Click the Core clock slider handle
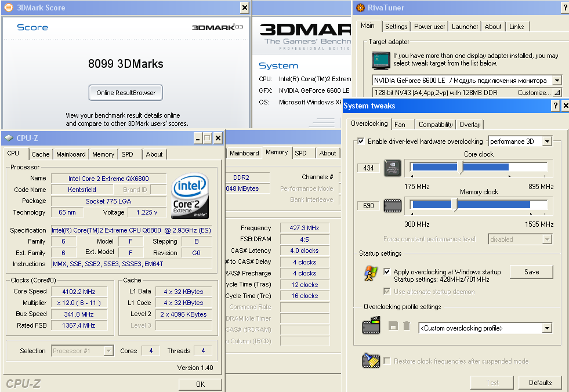Image resolution: width=569 pixels, height=392 pixels. coord(460,167)
